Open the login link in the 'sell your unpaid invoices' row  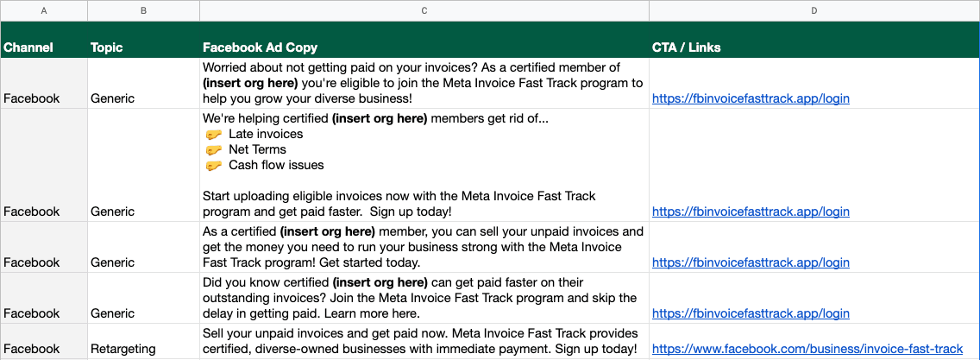[x=751, y=262]
